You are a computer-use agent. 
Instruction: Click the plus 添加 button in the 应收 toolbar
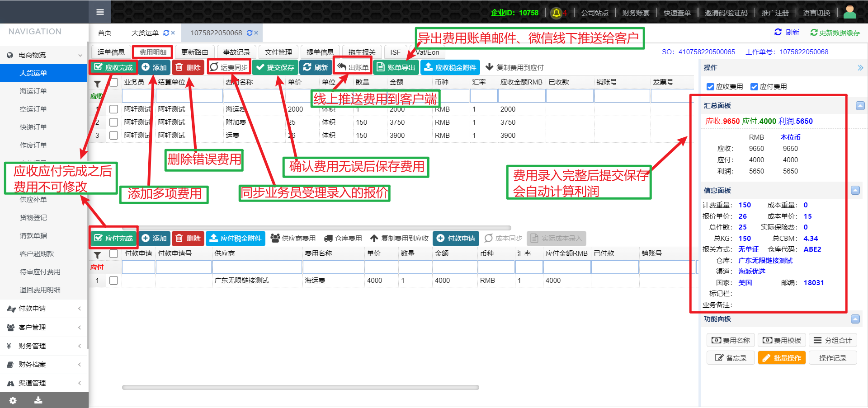click(154, 67)
